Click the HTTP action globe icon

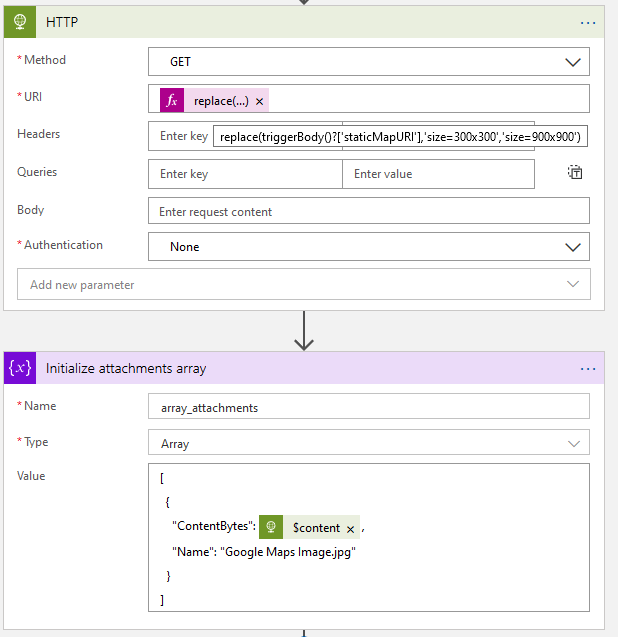coord(21,22)
